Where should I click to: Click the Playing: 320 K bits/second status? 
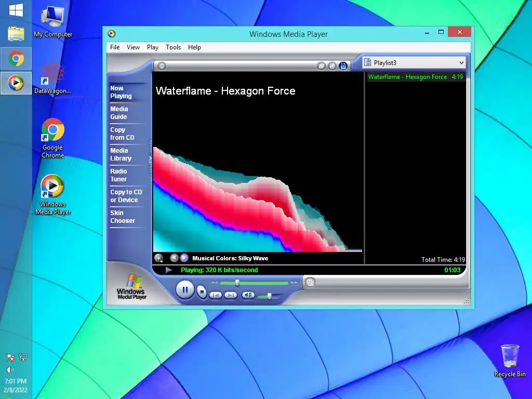219,270
